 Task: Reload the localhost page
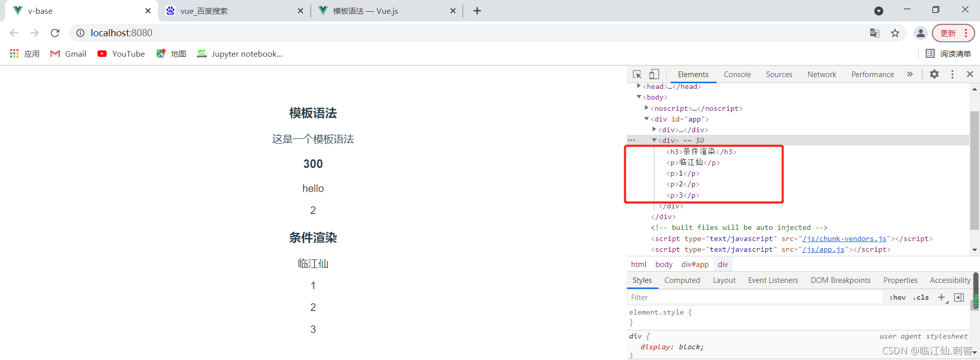coord(55,33)
